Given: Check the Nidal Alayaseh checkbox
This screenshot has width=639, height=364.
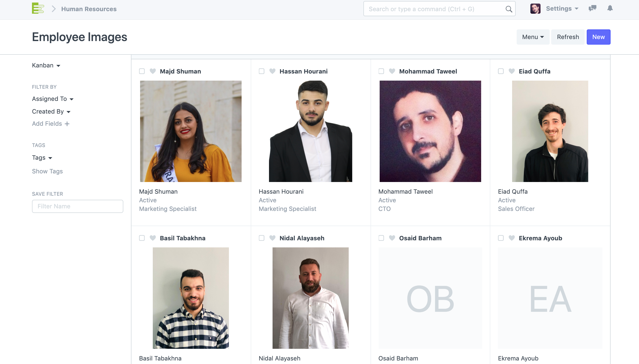Looking at the screenshot, I should tap(262, 238).
